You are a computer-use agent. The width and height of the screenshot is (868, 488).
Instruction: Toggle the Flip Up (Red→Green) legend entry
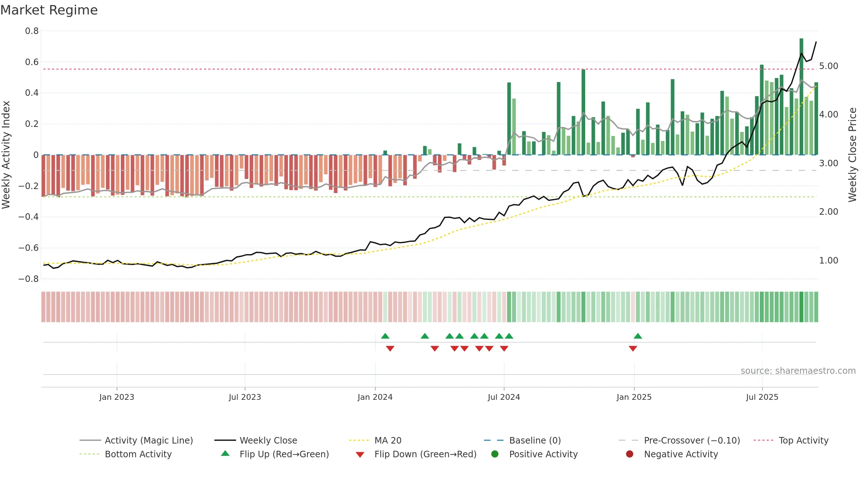275,454
